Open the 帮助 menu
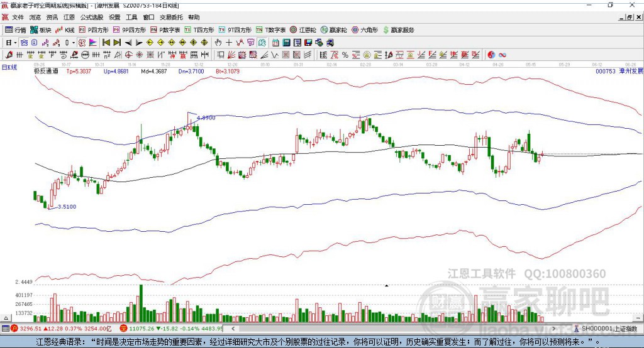 (x=194, y=17)
